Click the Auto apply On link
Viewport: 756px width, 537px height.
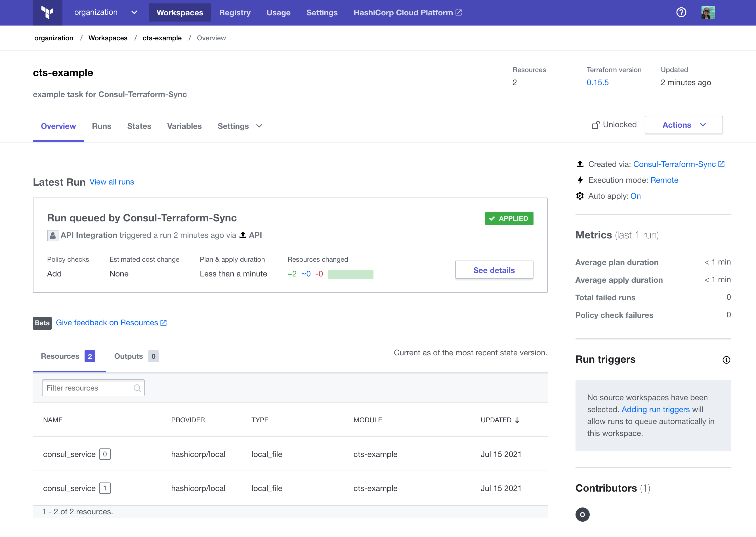click(635, 196)
